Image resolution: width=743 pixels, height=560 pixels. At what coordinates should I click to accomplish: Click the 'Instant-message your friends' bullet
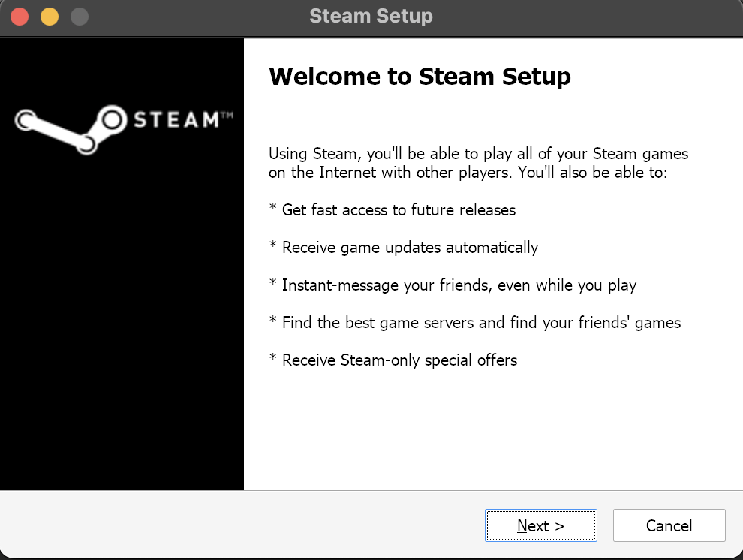(459, 285)
